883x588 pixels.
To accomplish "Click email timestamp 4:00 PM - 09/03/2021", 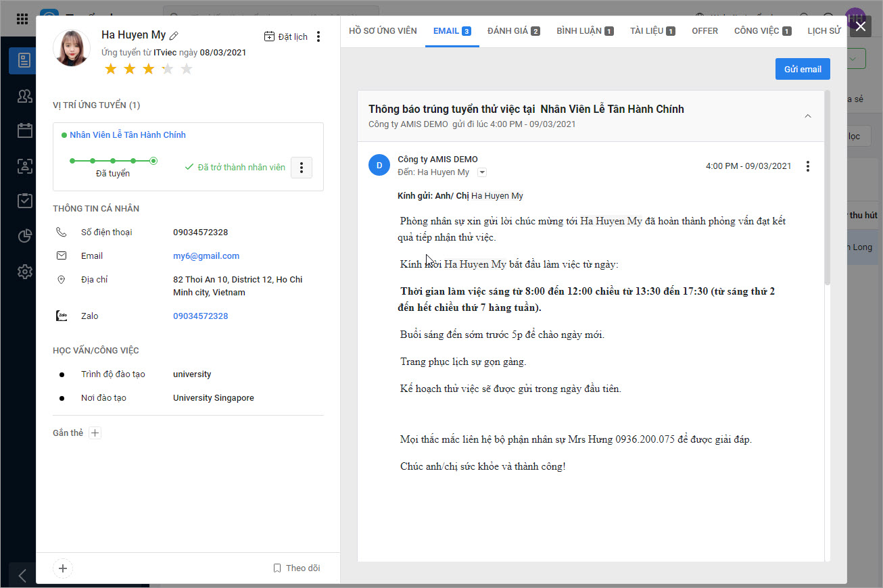I will click(x=748, y=166).
